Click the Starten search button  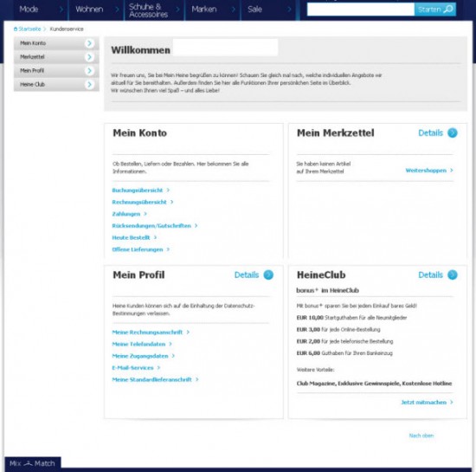(x=435, y=10)
